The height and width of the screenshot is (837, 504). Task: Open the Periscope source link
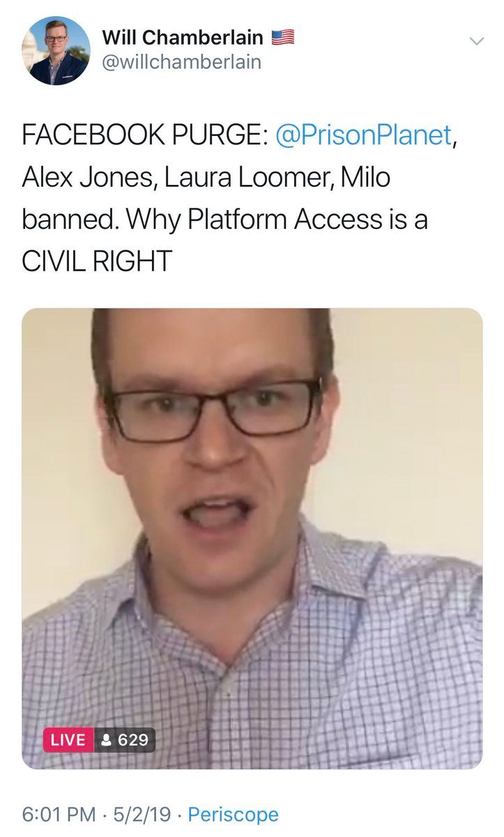pyautogui.click(x=234, y=814)
